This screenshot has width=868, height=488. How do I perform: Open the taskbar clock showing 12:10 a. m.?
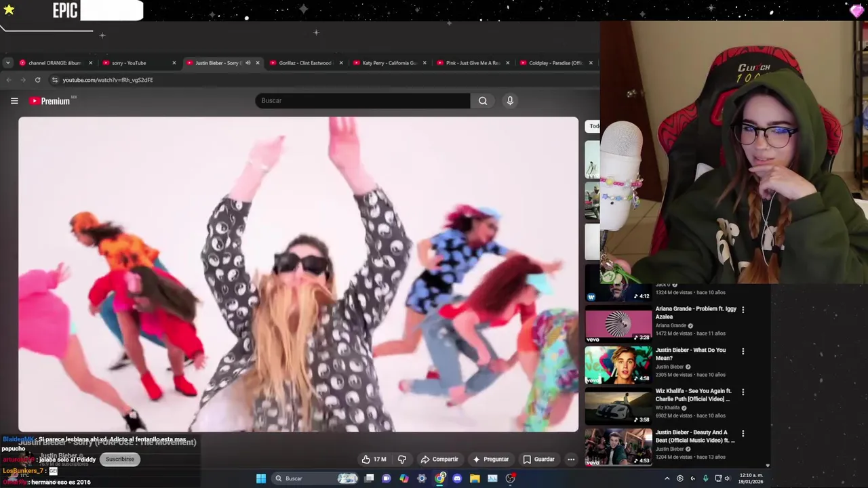point(751,479)
